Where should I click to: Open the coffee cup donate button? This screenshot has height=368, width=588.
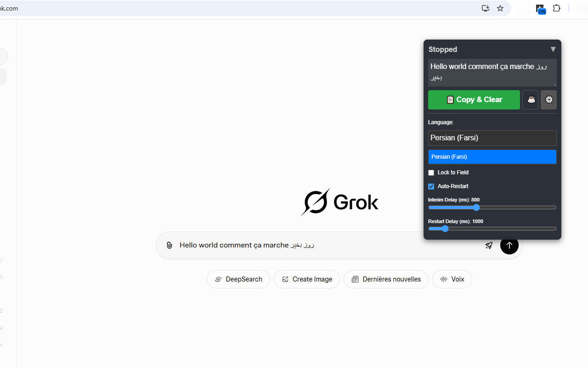531,100
